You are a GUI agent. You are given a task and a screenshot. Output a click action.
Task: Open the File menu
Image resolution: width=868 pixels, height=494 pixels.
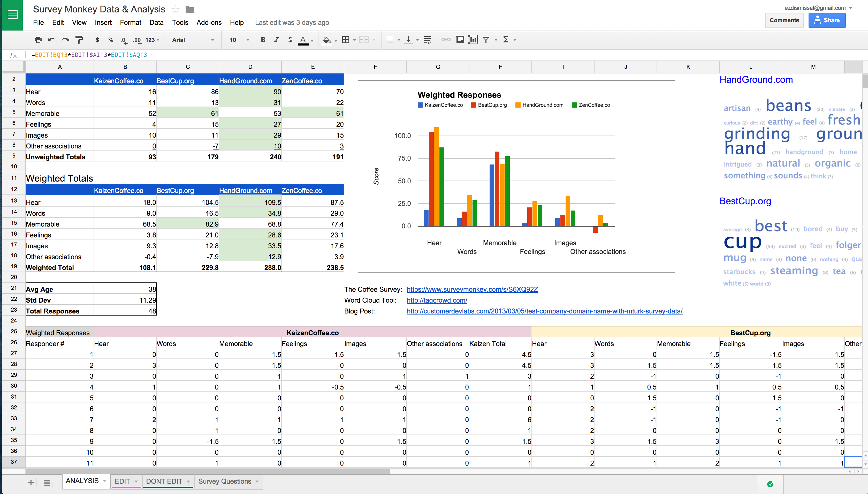pyautogui.click(x=38, y=23)
